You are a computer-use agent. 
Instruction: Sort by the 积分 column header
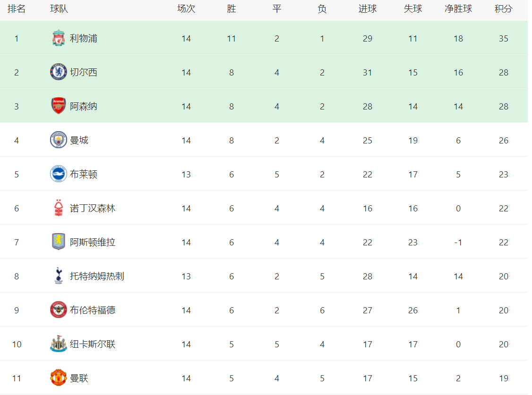[x=503, y=9]
